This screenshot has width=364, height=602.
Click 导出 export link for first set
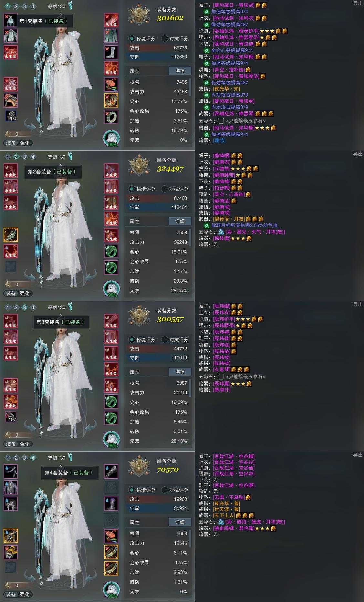pyautogui.click(x=358, y=3)
